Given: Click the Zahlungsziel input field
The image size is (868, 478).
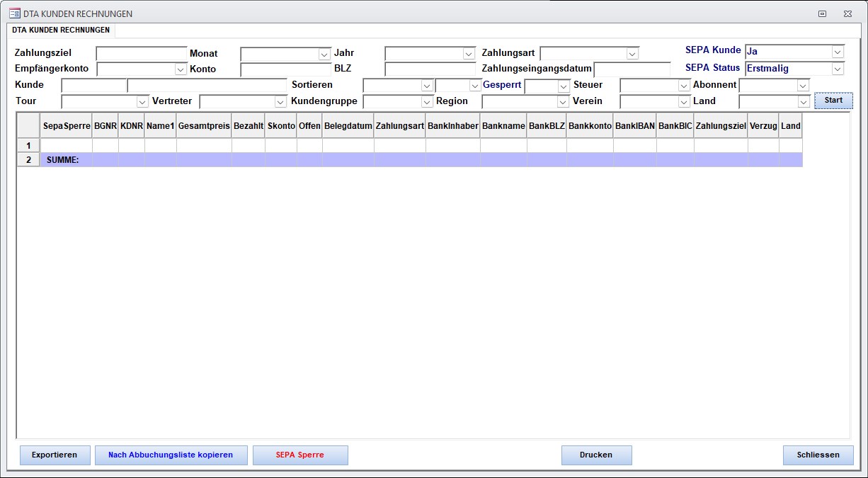Looking at the screenshot, I should coord(142,54).
